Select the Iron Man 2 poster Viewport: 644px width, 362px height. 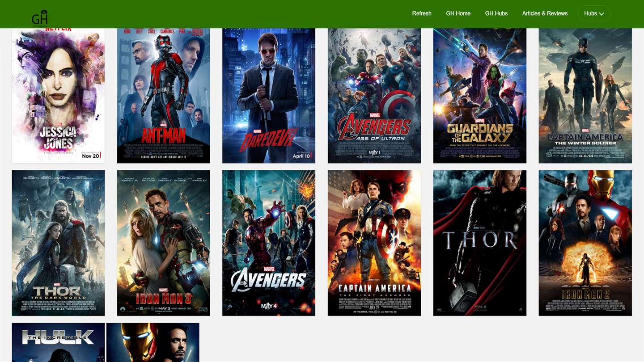(x=585, y=243)
